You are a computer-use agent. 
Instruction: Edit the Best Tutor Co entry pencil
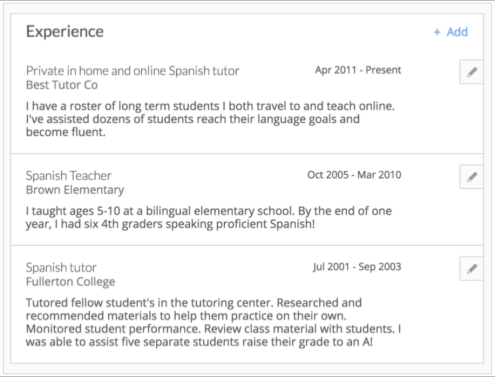click(471, 72)
